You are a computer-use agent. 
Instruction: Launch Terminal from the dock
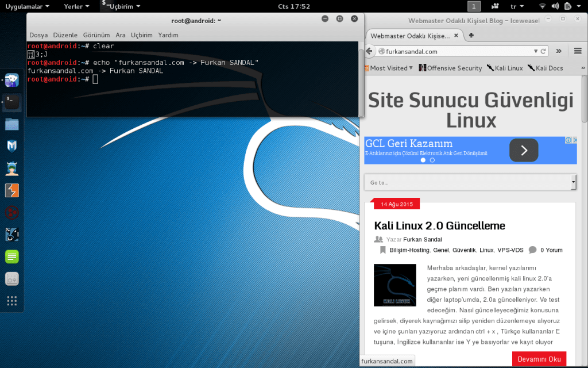(x=12, y=102)
